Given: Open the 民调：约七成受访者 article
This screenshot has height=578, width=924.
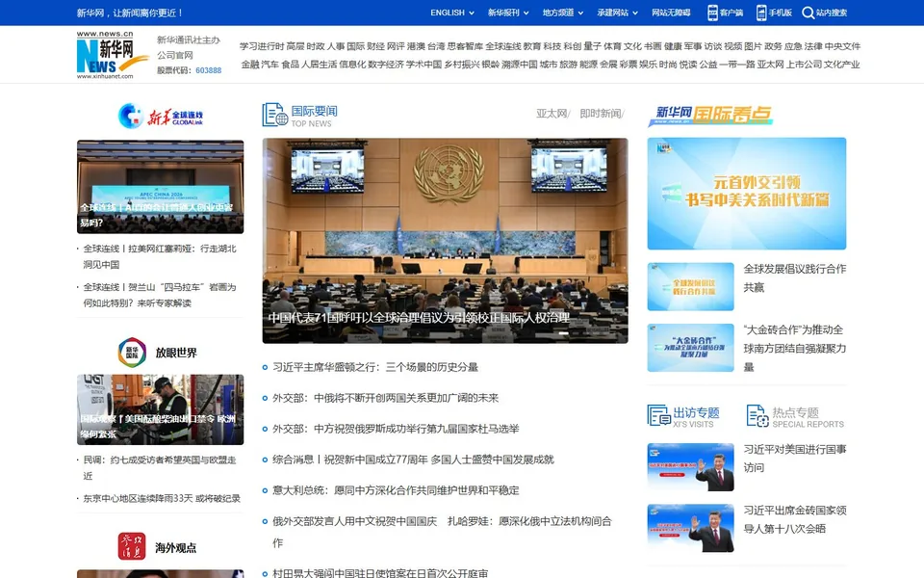Looking at the screenshot, I should click(x=160, y=468).
